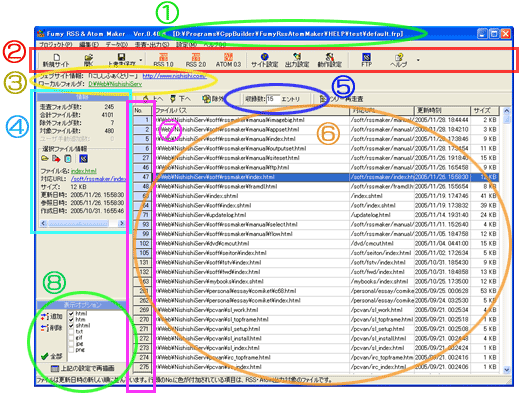Click the RSS 1.0 output icon
This screenshot has width=520, height=395.
163,60
